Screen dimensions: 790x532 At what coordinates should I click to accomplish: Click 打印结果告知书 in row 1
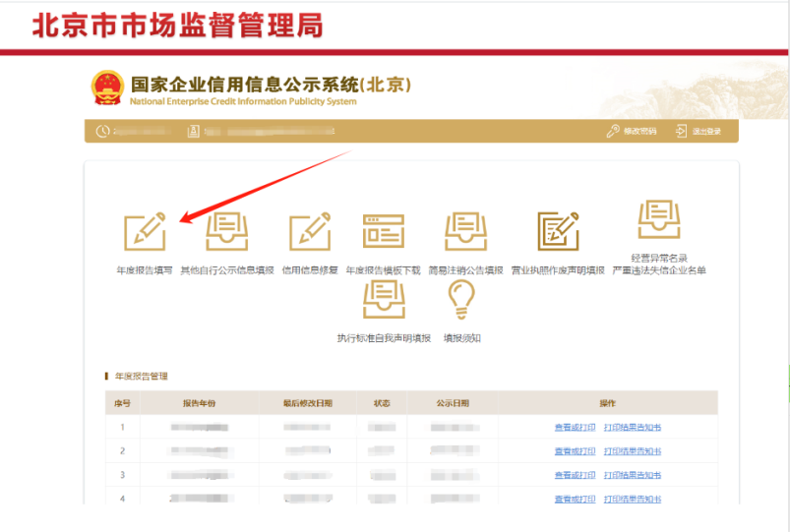pos(633,427)
